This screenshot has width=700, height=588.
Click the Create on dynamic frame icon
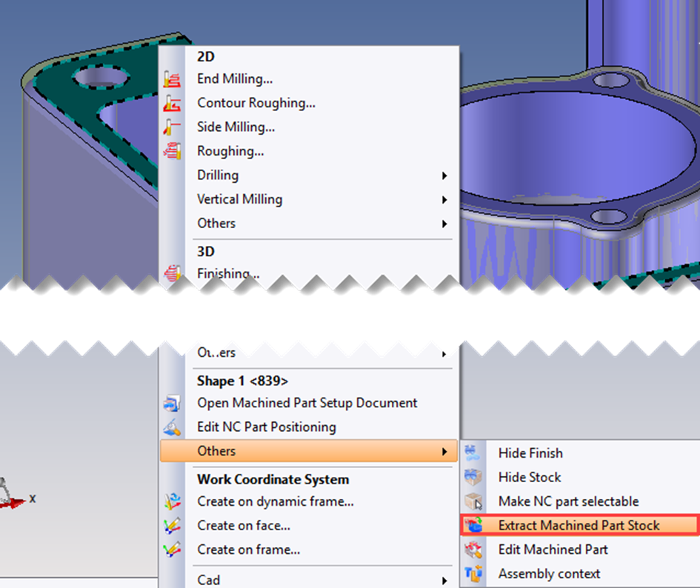tap(172, 502)
